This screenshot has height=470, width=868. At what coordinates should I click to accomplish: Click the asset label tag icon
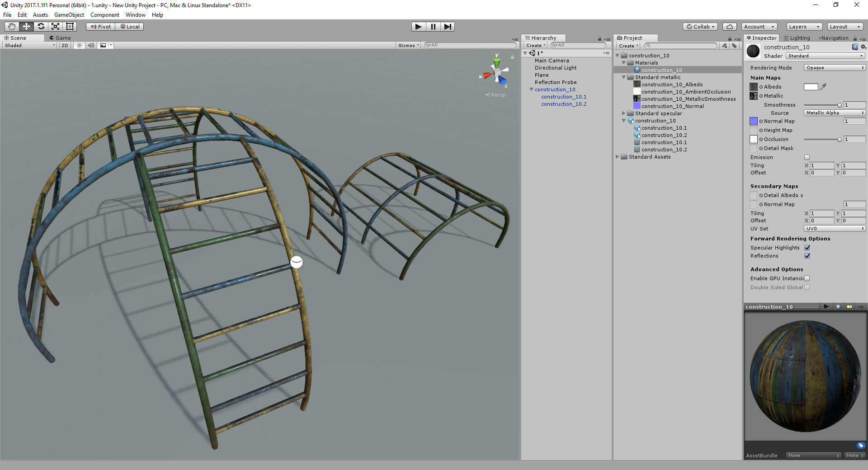860,445
